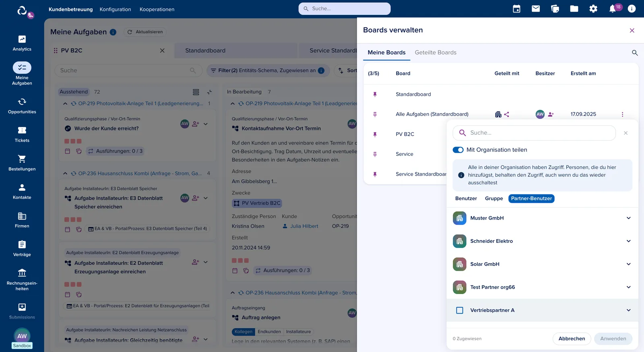Select the Gruppe filter option

[494, 199]
